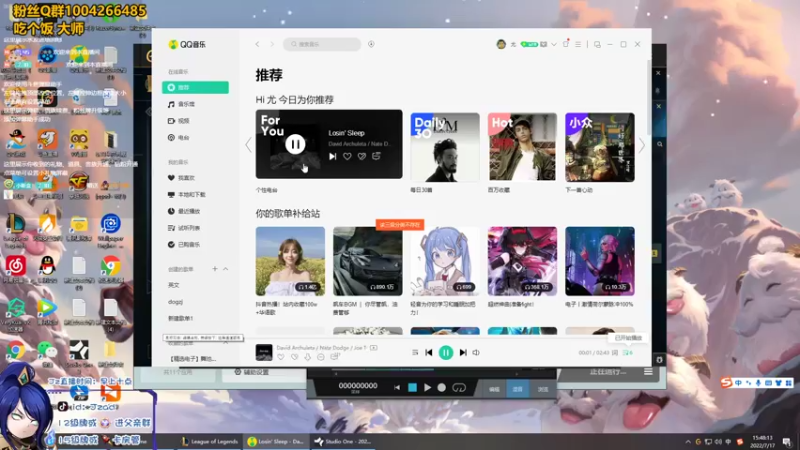Expand the account dropdown arrow
This screenshot has width=800, height=450.
[x=554, y=44]
